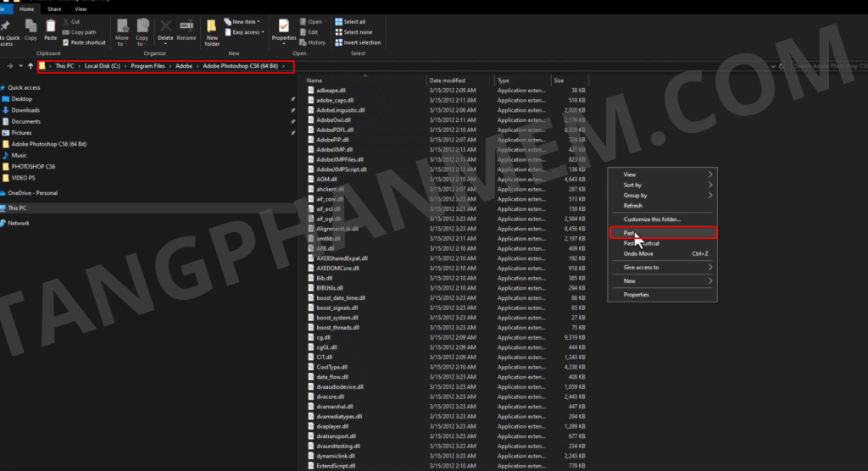The image size is (868, 471).
Task: Click the History icon in the Open group
Action: (x=312, y=42)
